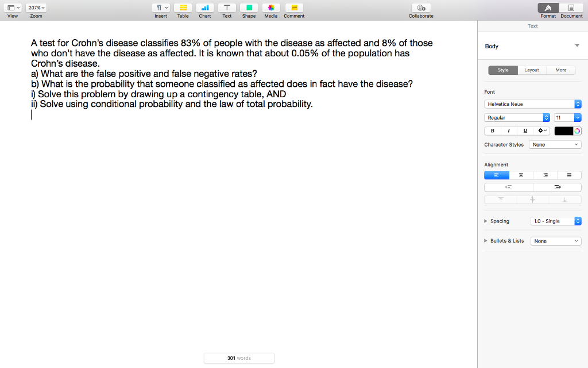Insert a Table into the document
The image size is (588, 368).
tap(183, 7)
